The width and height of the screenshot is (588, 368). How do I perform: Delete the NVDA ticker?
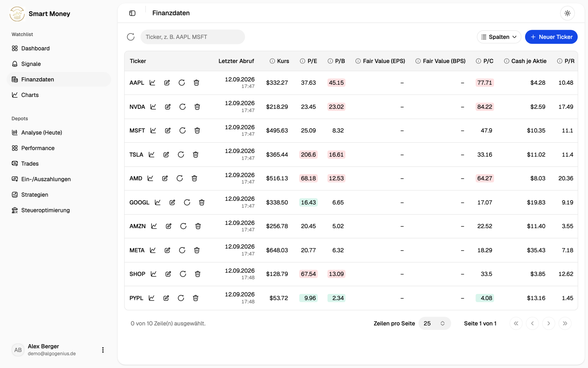coord(197,107)
